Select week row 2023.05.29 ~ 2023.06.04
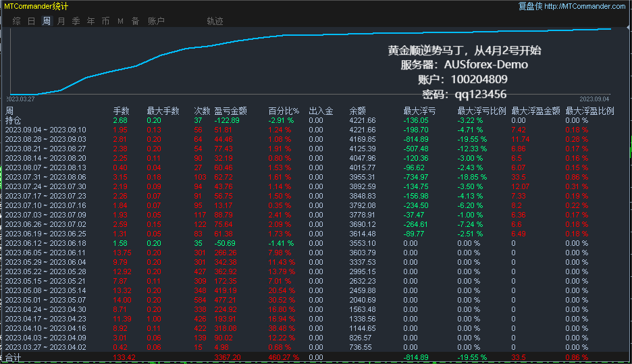 click(x=45, y=263)
